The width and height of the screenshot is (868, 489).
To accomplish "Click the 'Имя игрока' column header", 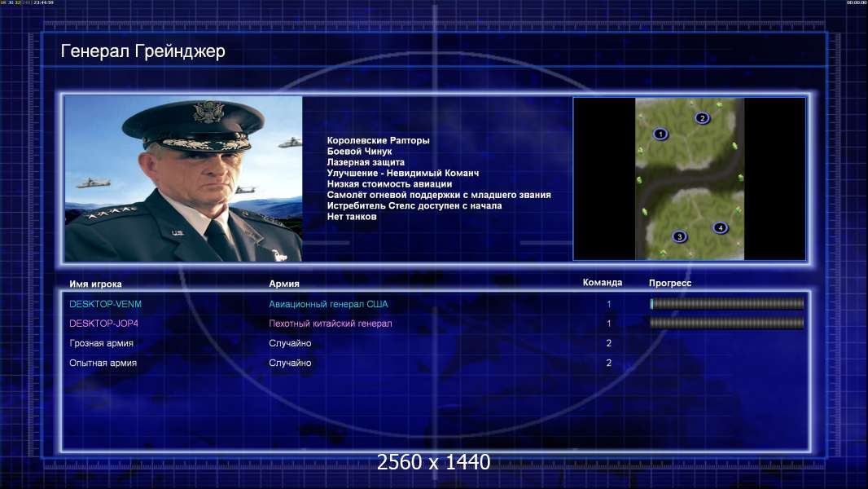I will point(95,284).
